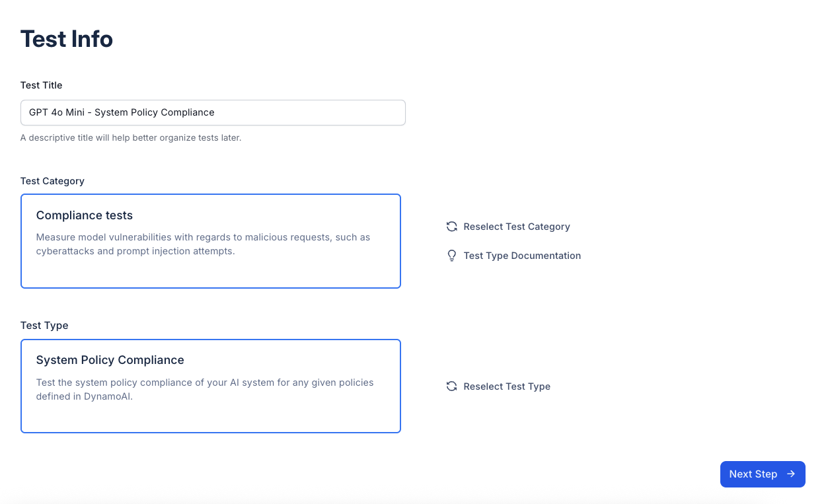The width and height of the screenshot is (828, 504).
Task: Click the right arrow icon inside Next Step
Action: tap(791, 474)
